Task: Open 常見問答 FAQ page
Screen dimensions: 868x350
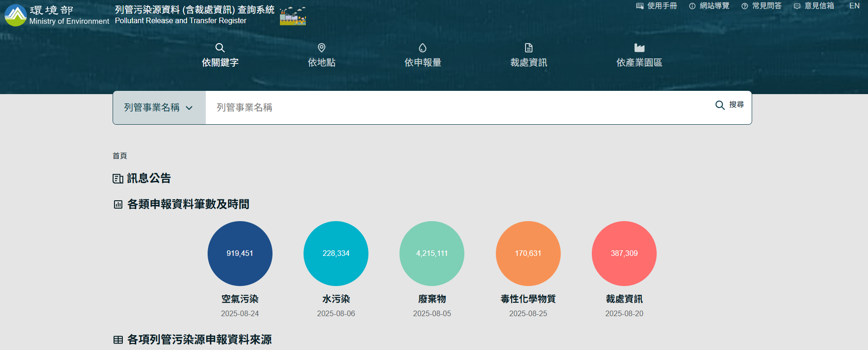Action: (x=761, y=6)
